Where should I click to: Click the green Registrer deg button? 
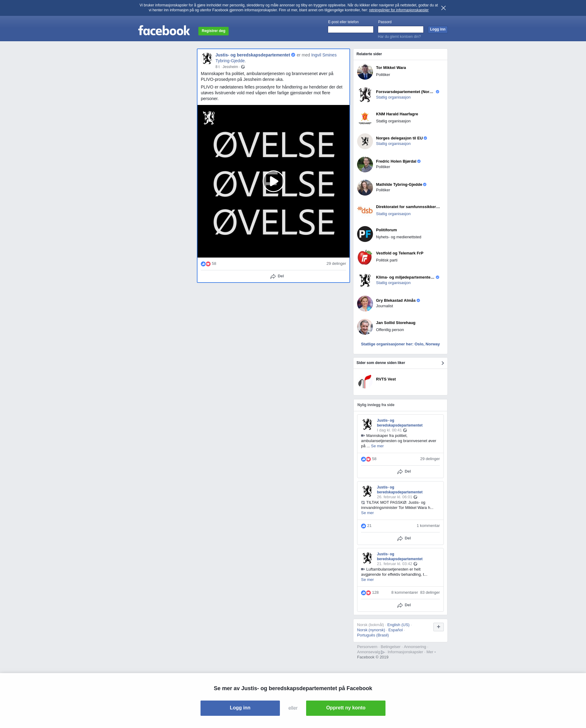point(213,31)
